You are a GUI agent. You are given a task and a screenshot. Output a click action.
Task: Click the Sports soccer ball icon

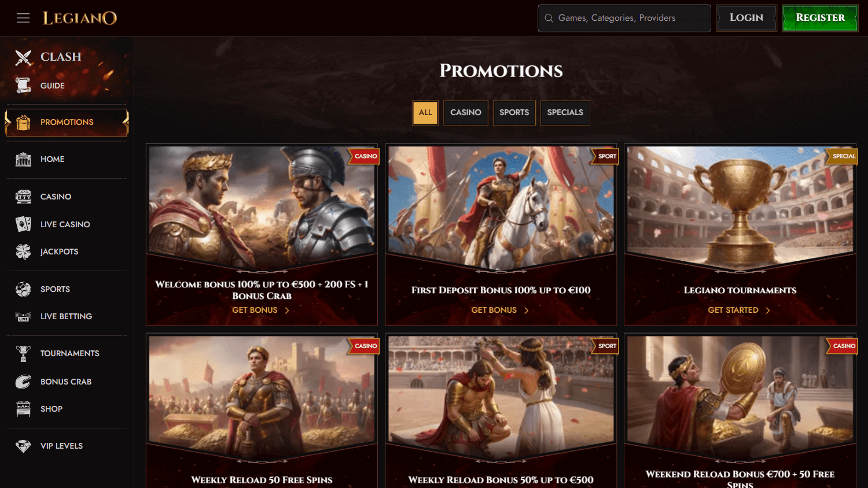pos(23,289)
